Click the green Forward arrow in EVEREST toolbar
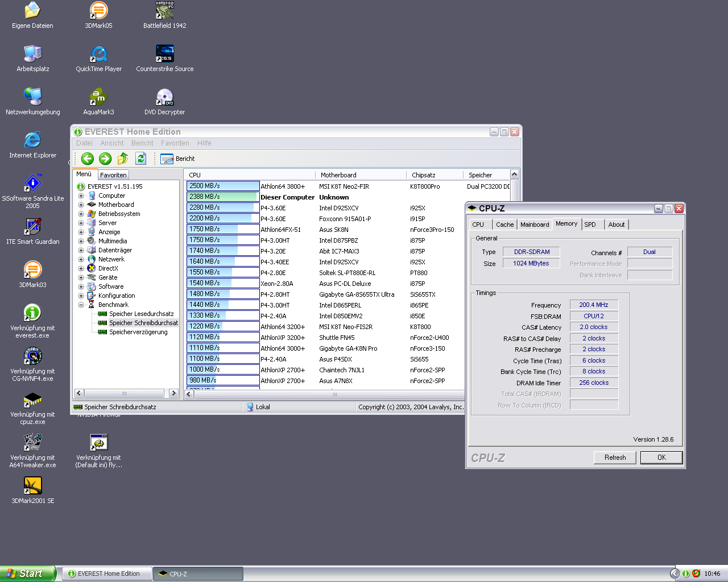728x582 pixels. point(105,159)
